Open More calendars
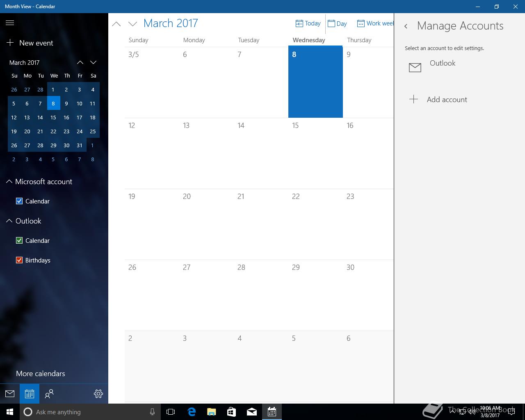Image resolution: width=525 pixels, height=420 pixels. click(41, 373)
